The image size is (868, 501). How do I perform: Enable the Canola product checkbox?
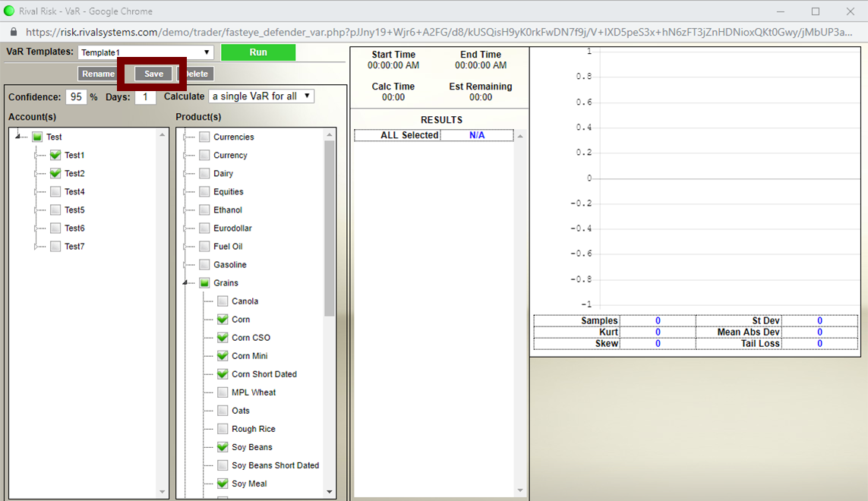click(x=223, y=301)
